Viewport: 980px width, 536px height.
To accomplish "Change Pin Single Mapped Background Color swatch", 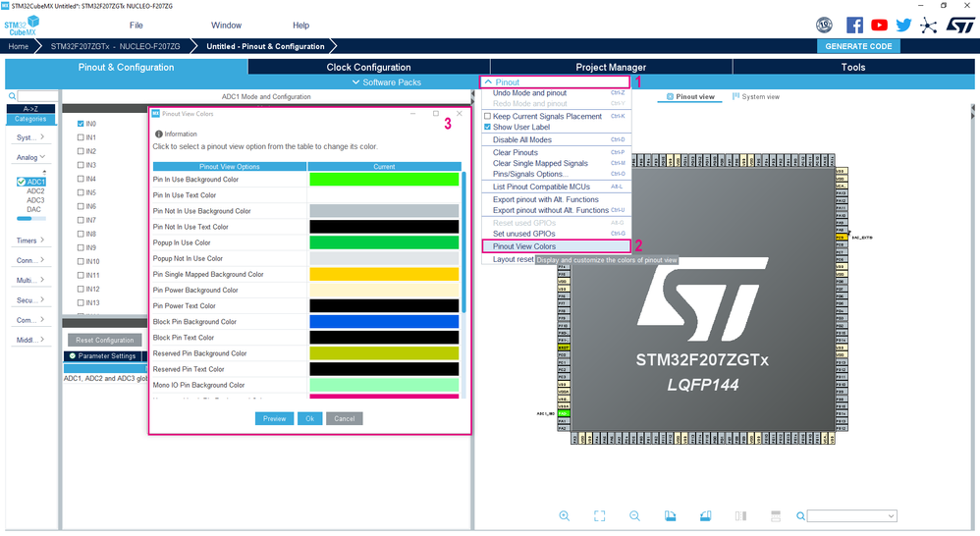I will pos(384,274).
